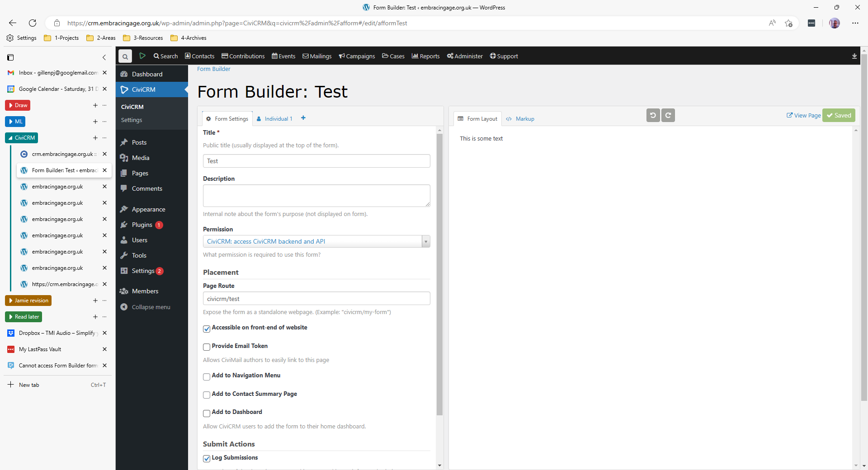The width and height of the screenshot is (868, 470).
Task: View site information lock icon
Action: pos(57,23)
